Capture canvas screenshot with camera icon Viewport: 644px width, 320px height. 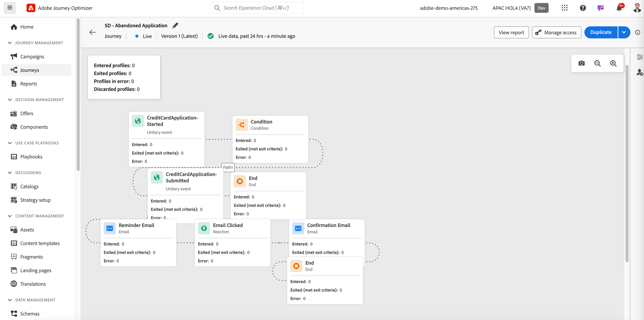[581, 63]
